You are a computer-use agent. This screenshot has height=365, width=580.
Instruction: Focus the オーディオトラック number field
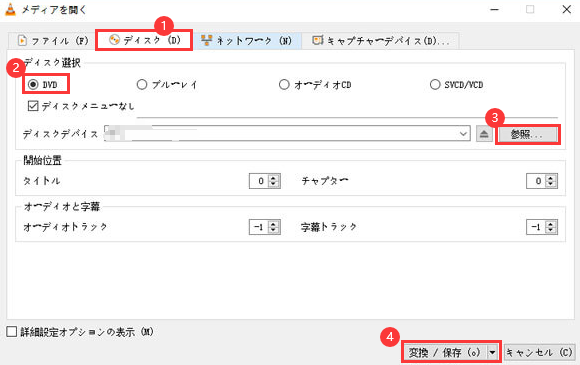pyautogui.click(x=259, y=227)
